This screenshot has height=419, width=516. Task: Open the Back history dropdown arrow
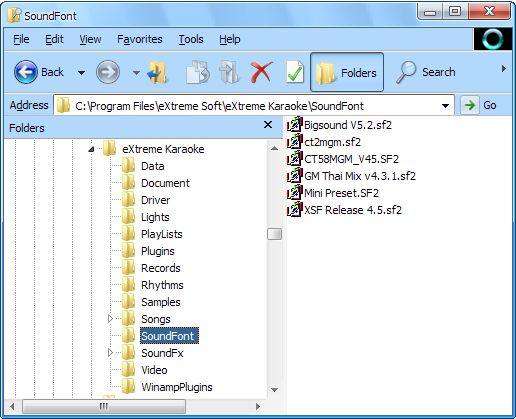pyautogui.click(x=81, y=72)
